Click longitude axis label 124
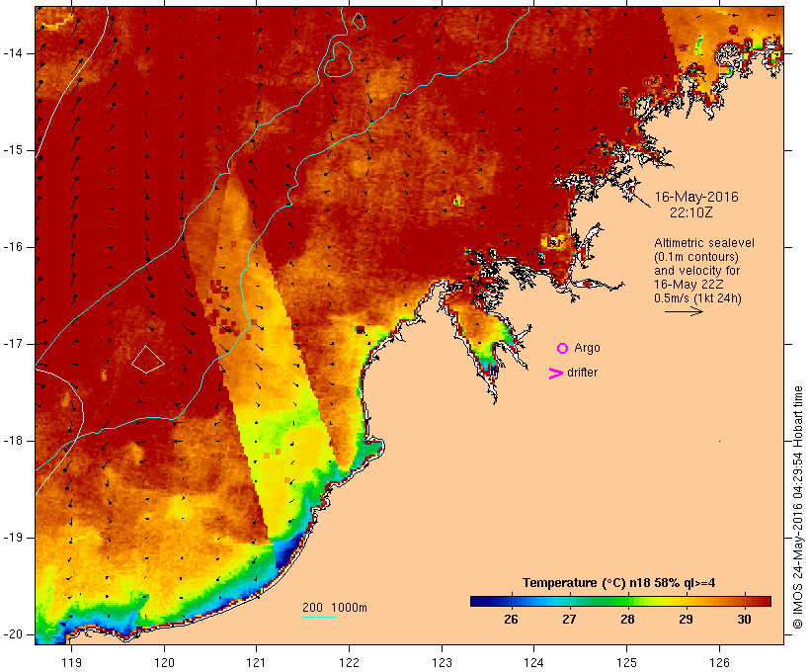This screenshot has width=810, height=672. (x=533, y=662)
